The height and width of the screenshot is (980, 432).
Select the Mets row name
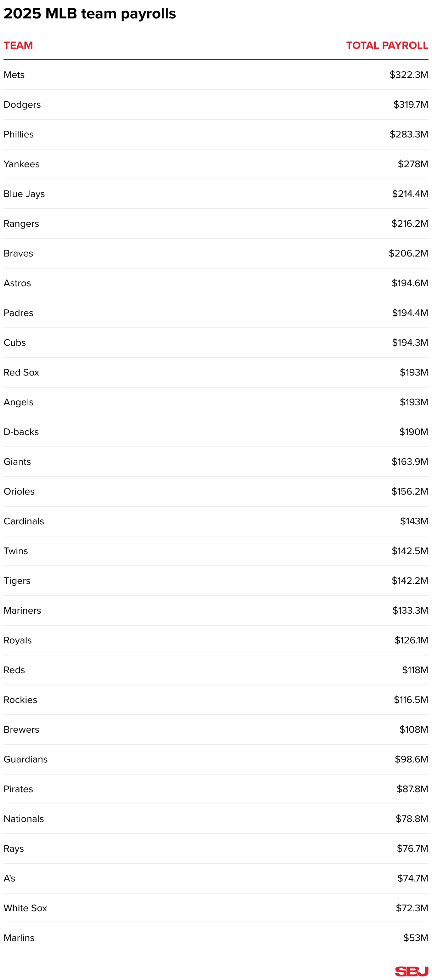(14, 75)
